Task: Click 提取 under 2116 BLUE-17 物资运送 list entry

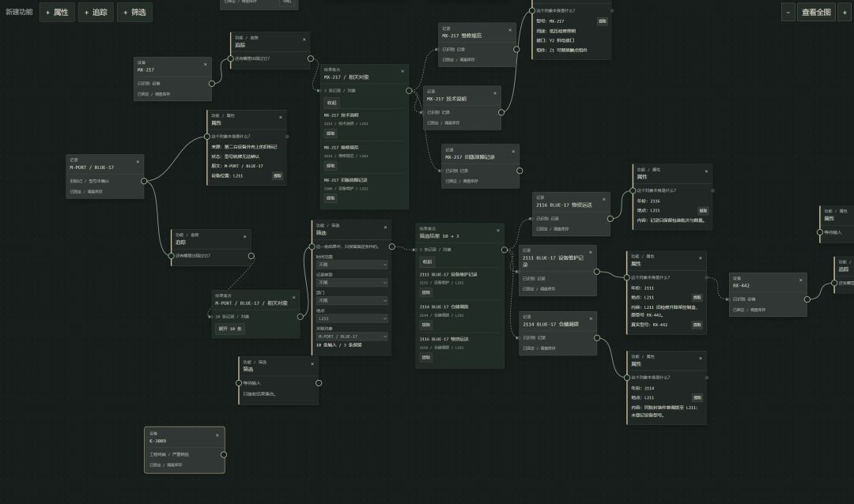Action: (x=426, y=358)
